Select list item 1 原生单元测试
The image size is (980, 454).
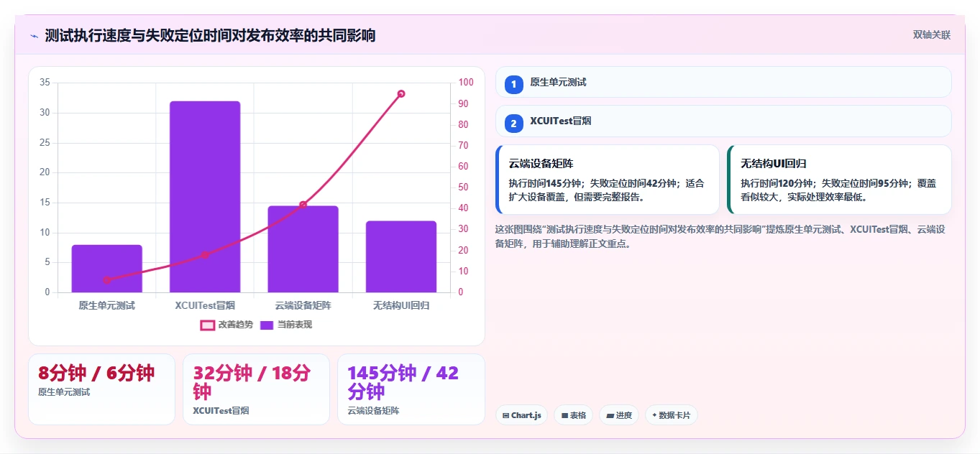click(723, 82)
